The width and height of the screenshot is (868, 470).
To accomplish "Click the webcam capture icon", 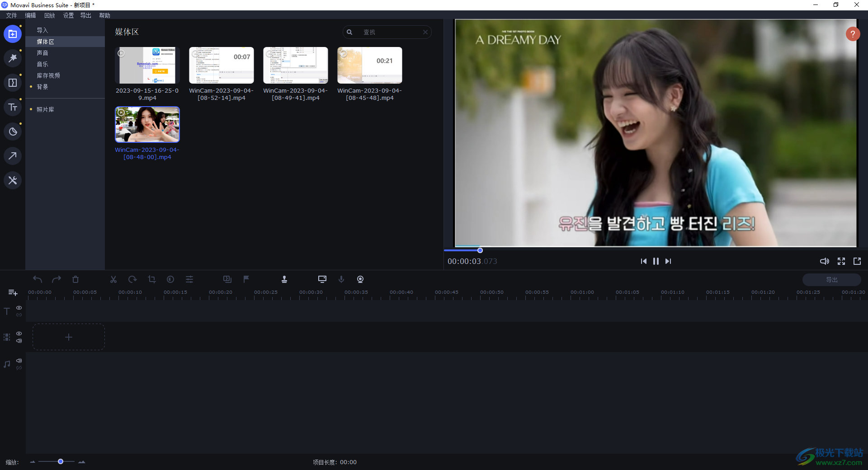I will [x=360, y=279].
